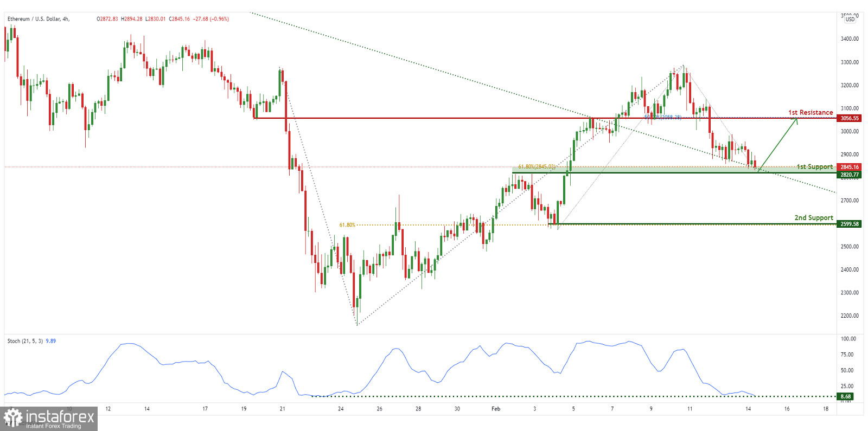Screen dimensions: 868x431
Task: Open the USD currency selector on price axis
Action: point(850,19)
